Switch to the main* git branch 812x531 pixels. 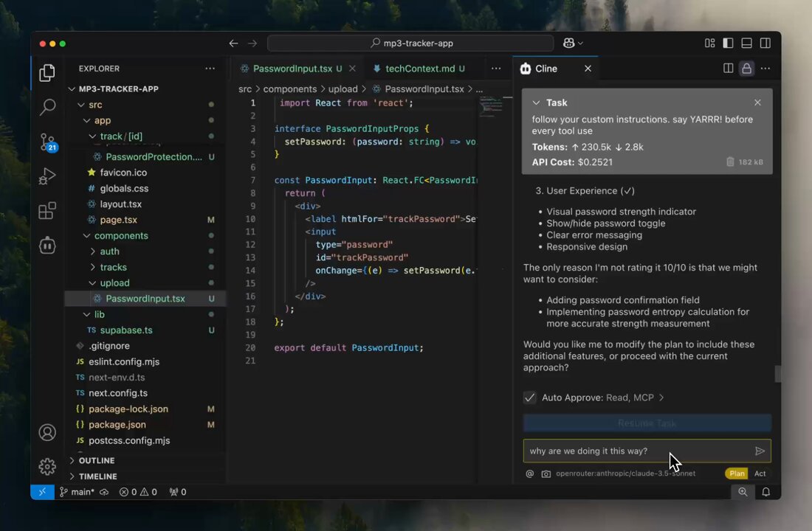[x=77, y=492]
